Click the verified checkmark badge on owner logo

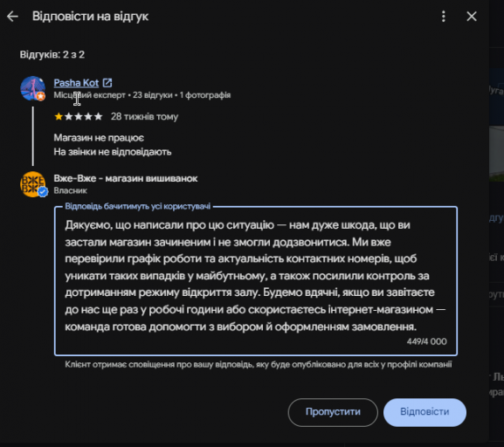pyautogui.click(x=43, y=192)
